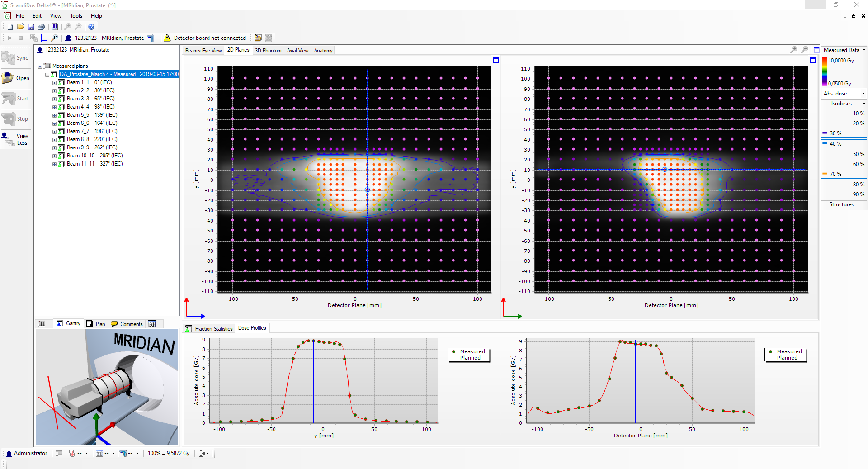Image resolution: width=868 pixels, height=469 pixels.
Task: Click the View Less button
Action: [16, 139]
